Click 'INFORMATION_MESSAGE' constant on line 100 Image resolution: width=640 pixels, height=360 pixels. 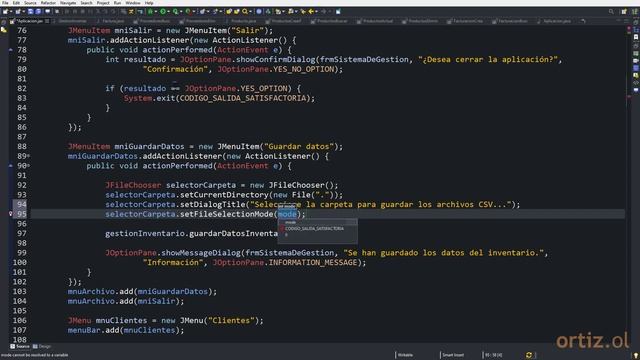313,262
